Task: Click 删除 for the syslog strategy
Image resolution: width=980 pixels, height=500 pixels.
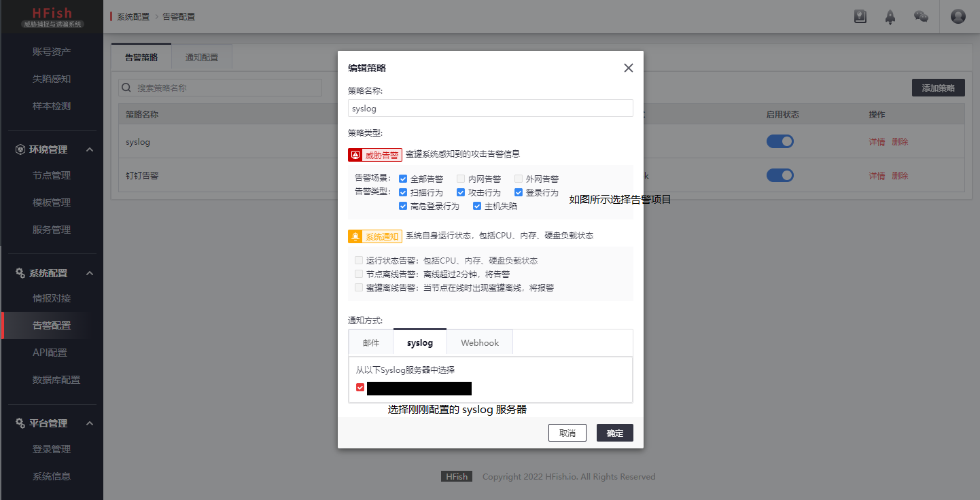Action: [900, 142]
